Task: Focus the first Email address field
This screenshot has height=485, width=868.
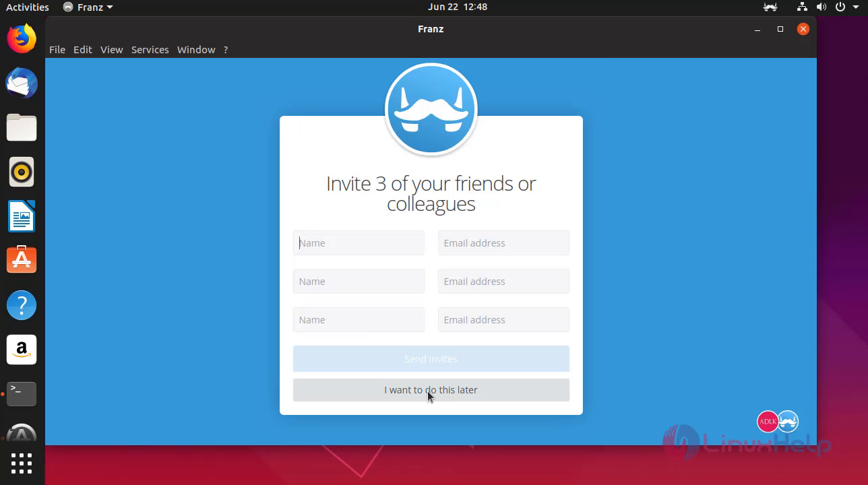Action: click(503, 243)
